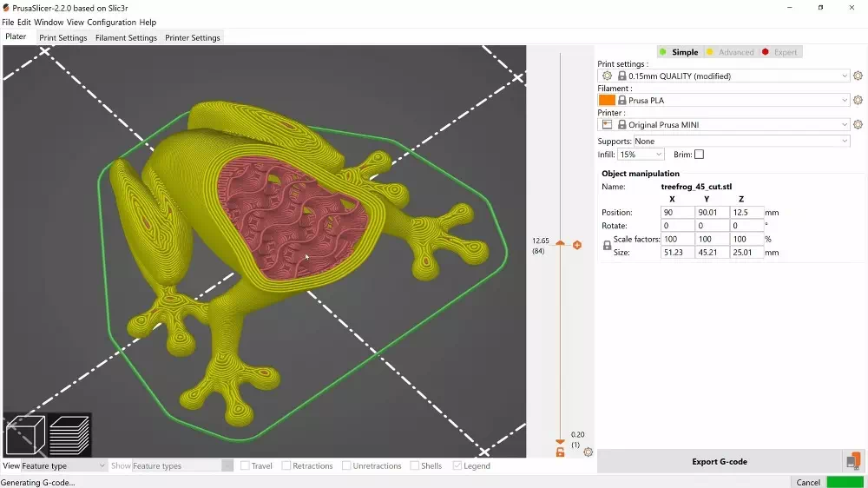
Task: Open the Infill 15% dropdown
Action: point(641,155)
